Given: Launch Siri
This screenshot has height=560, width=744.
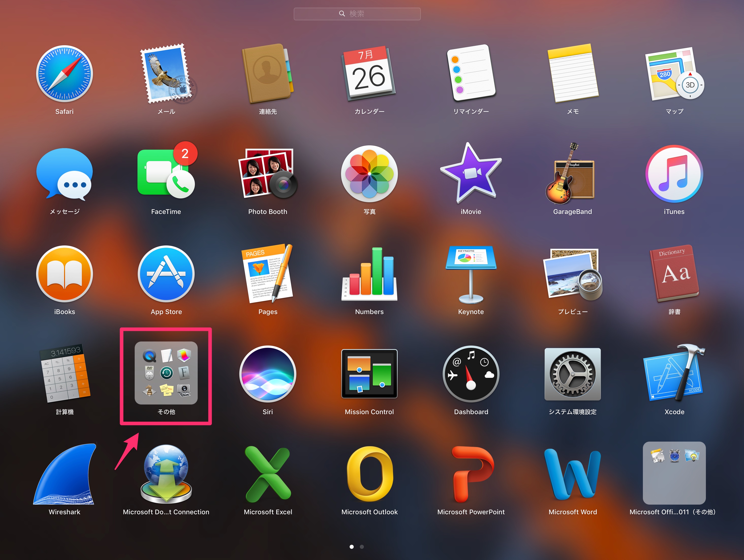Looking at the screenshot, I should coord(268,374).
